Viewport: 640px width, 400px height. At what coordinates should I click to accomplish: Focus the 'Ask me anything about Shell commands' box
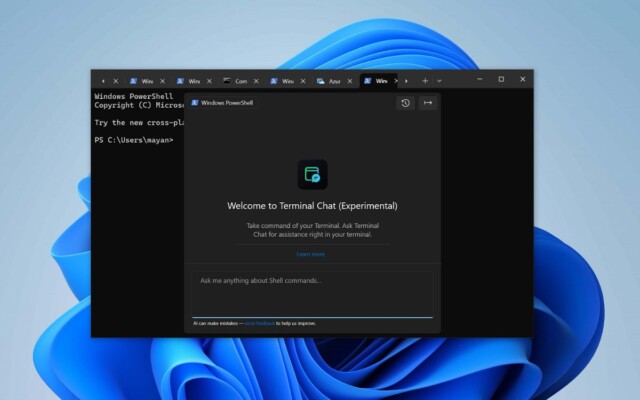(x=312, y=294)
